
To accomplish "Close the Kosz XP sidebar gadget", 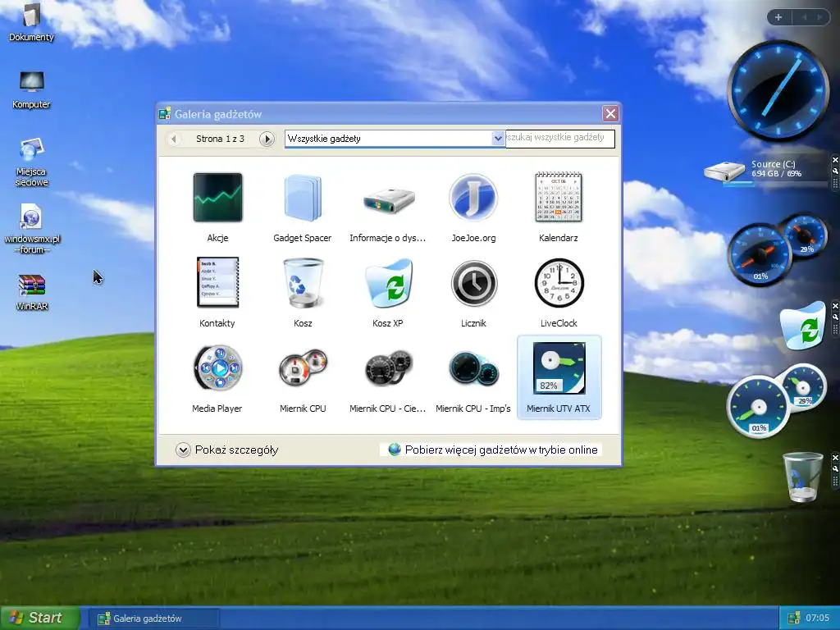I will point(834,306).
